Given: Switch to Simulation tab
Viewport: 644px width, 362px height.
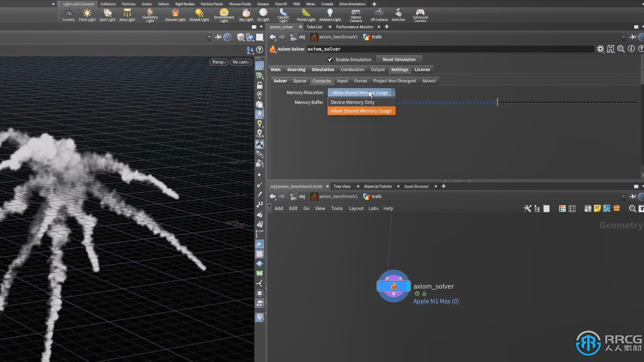Looking at the screenshot, I should tap(322, 69).
